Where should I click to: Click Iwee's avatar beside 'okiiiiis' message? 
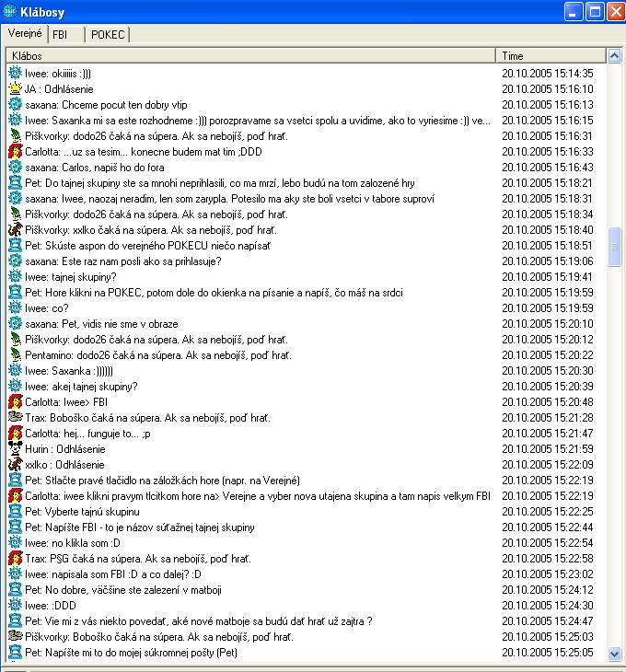click(15, 74)
